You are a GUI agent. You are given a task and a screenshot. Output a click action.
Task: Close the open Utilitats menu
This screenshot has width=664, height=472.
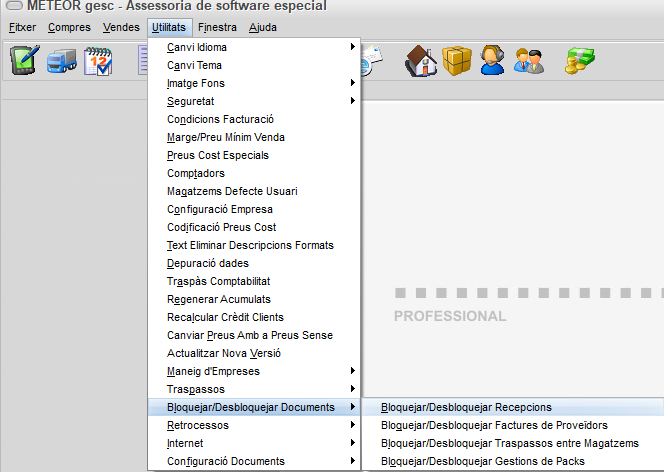tap(169, 28)
